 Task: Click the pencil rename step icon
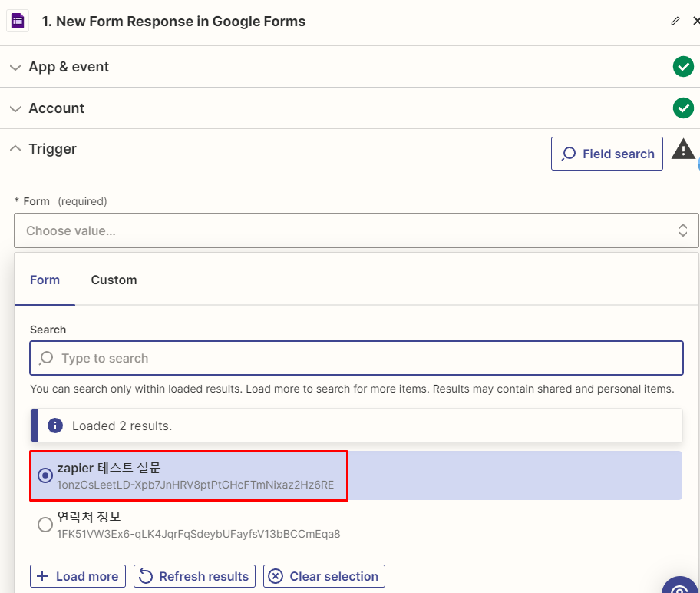[675, 21]
